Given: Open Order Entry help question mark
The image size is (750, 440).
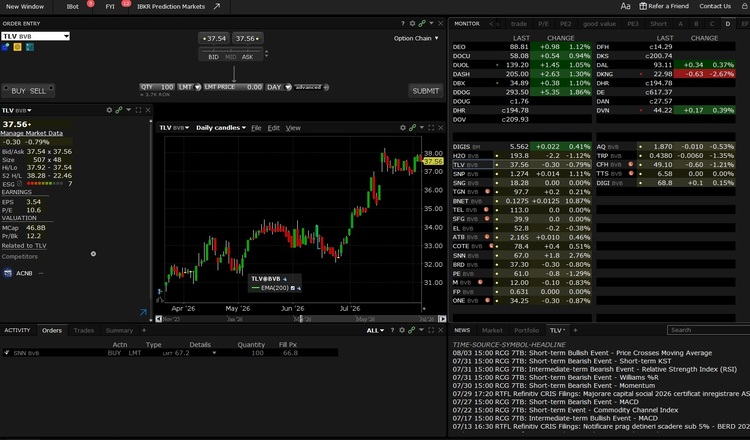Looking at the screenshot, I should tap(402, 23).
